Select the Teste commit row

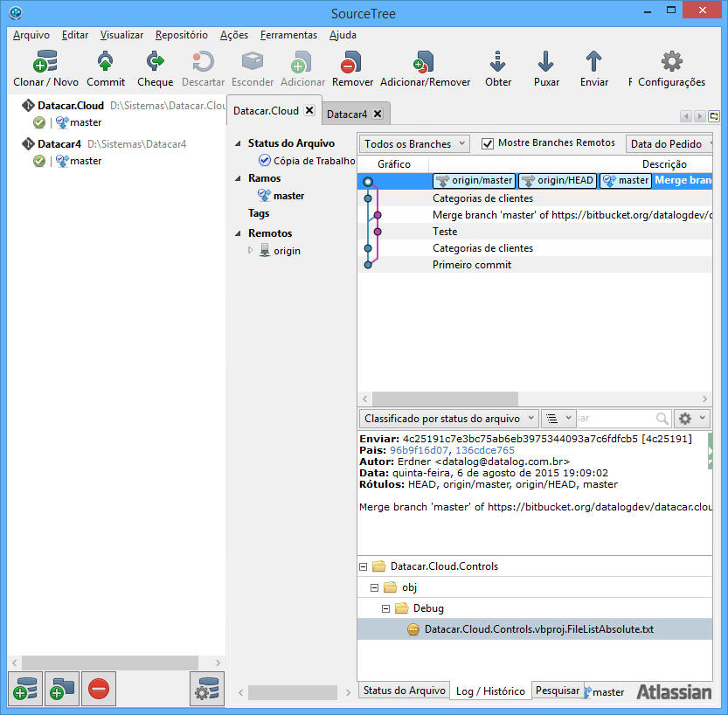click(535, 232)
